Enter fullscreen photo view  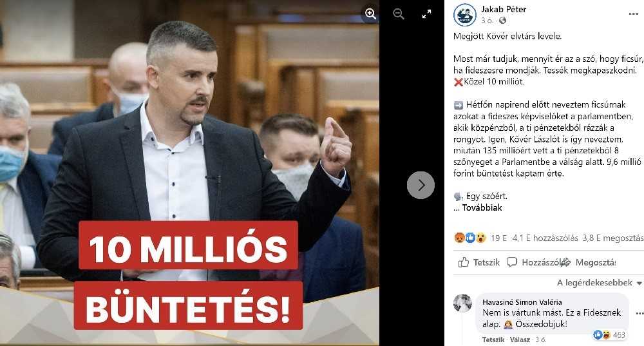[427, 14]
